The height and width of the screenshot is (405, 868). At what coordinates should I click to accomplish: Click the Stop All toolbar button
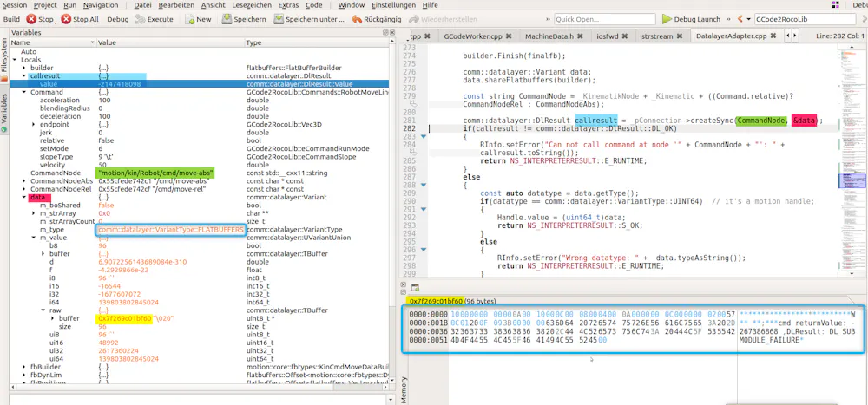80,19
